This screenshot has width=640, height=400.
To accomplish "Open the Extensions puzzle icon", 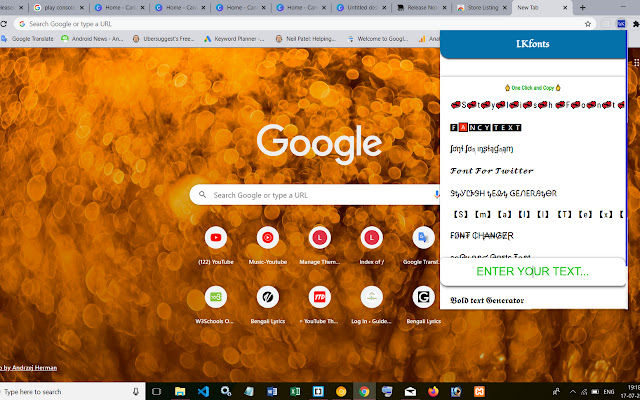I will coord(636,24).
